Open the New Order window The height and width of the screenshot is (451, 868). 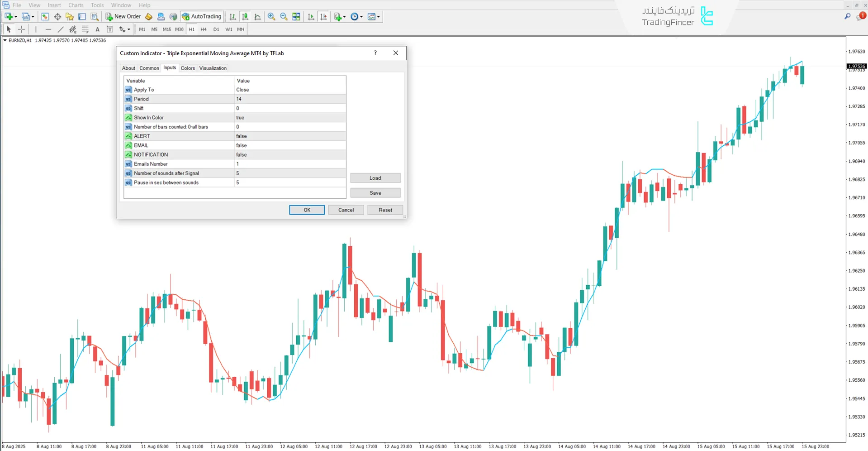(123, 16)
